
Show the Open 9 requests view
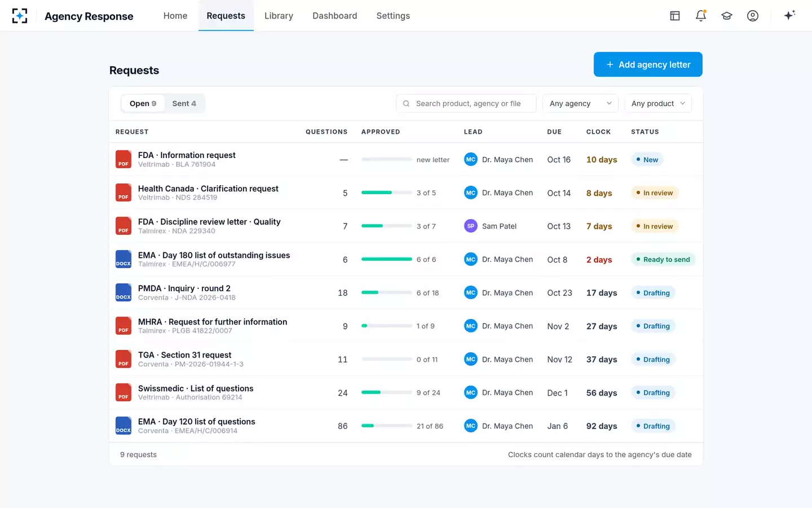coord(143,103)
